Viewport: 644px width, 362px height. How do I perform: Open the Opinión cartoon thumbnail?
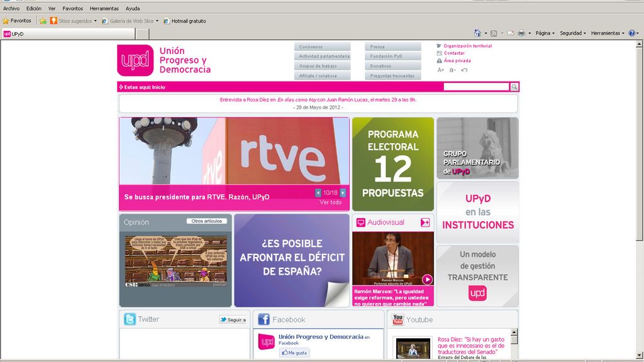pos(176,262)
